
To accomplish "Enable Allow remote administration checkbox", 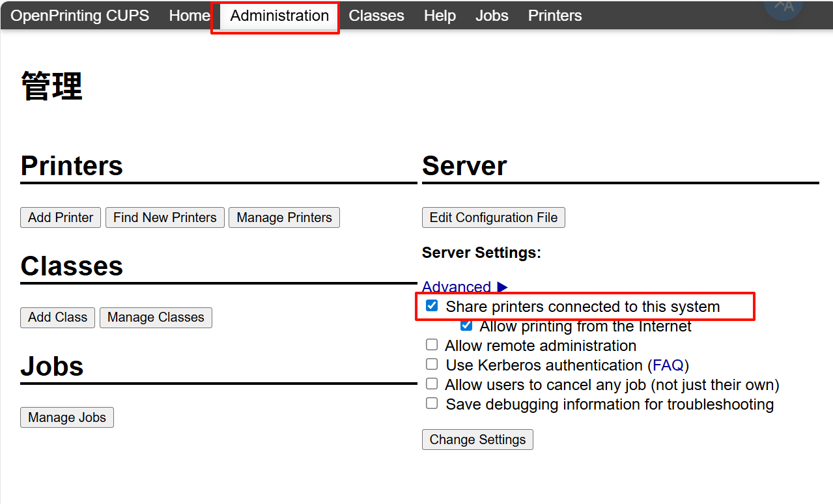I will coord(432,345).
